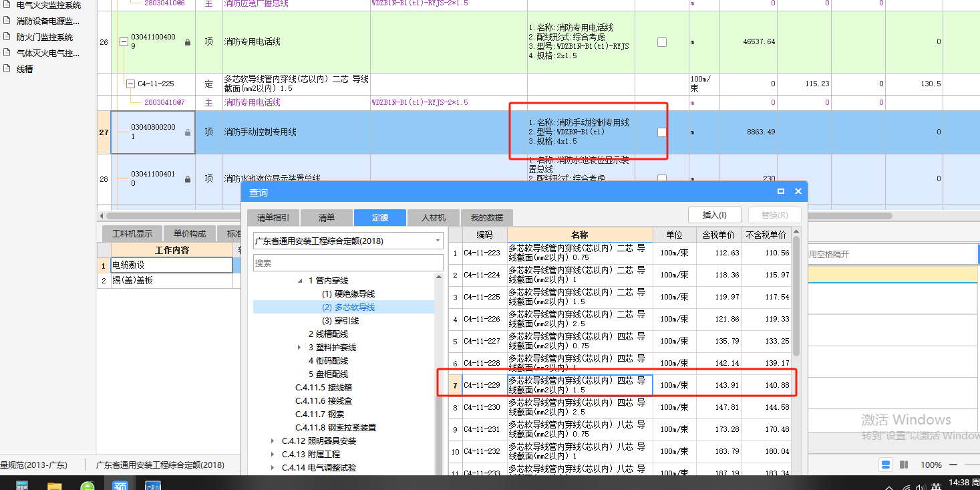Expand the C.4.12 照明器具安装 node
980x490 pixels.
[273, 441]
